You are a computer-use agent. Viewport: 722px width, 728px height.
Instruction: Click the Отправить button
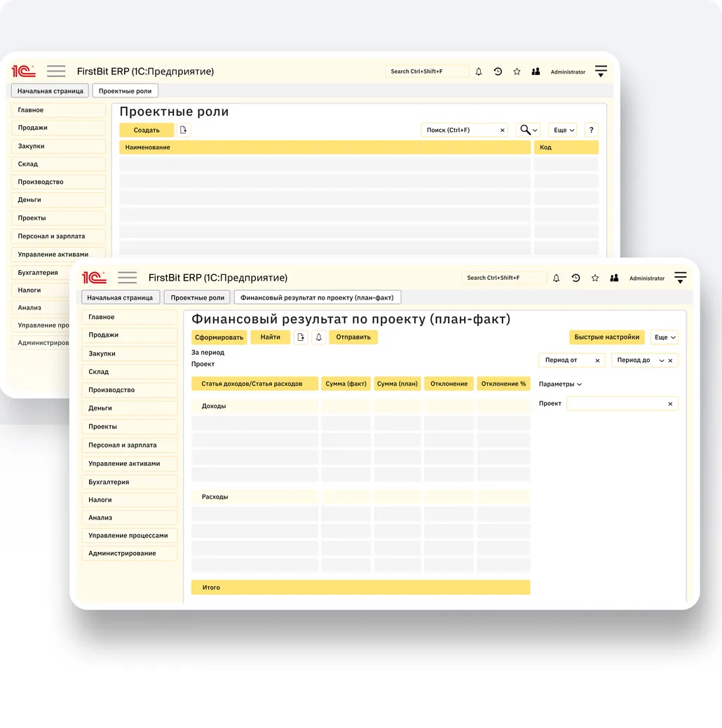click(353, 337)
